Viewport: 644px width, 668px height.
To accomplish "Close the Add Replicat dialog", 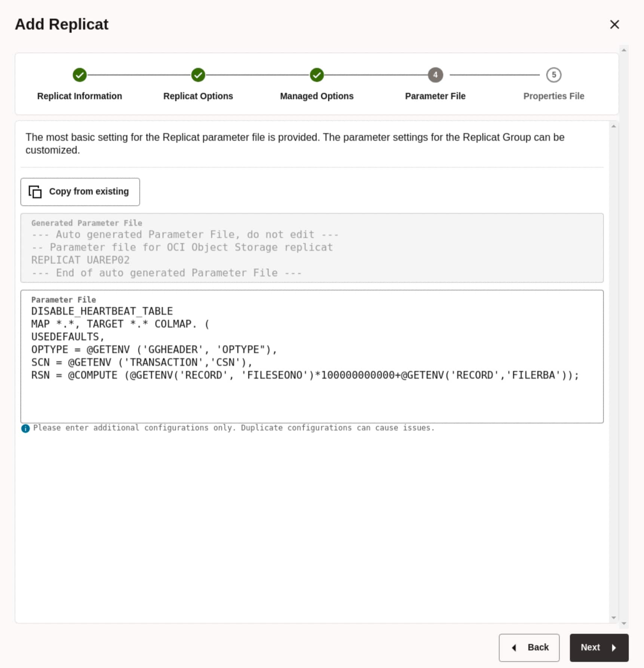I will coord(614,25).
